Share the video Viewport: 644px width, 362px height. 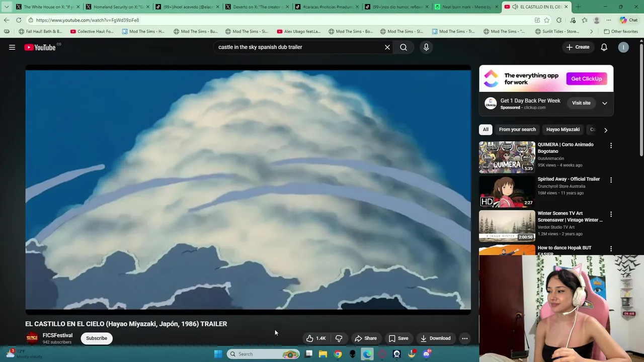click(366, 338)
